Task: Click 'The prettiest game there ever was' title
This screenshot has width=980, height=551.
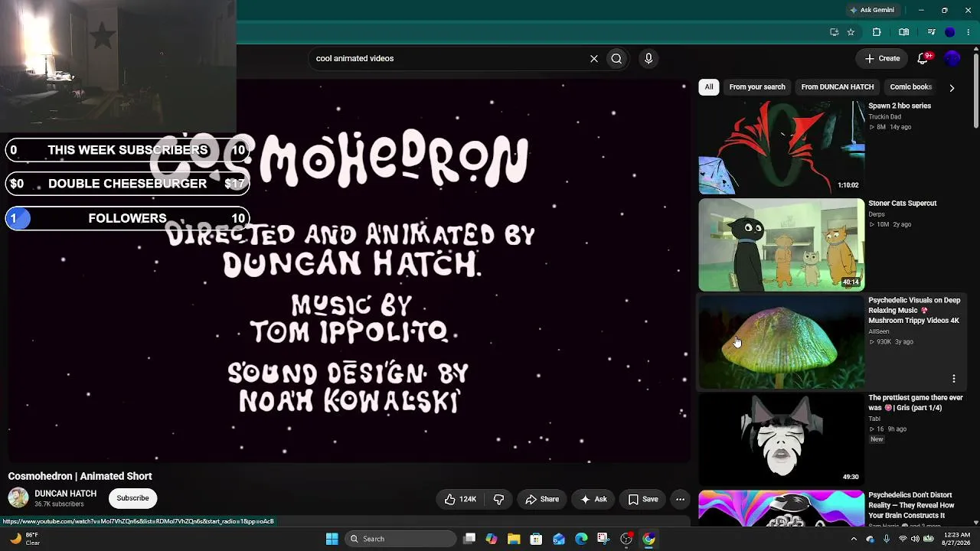Action: [x=916, y=403]
